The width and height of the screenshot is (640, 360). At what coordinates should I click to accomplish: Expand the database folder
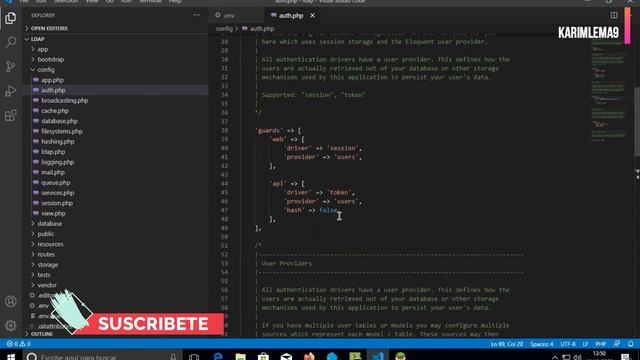[x=50, y=224]
